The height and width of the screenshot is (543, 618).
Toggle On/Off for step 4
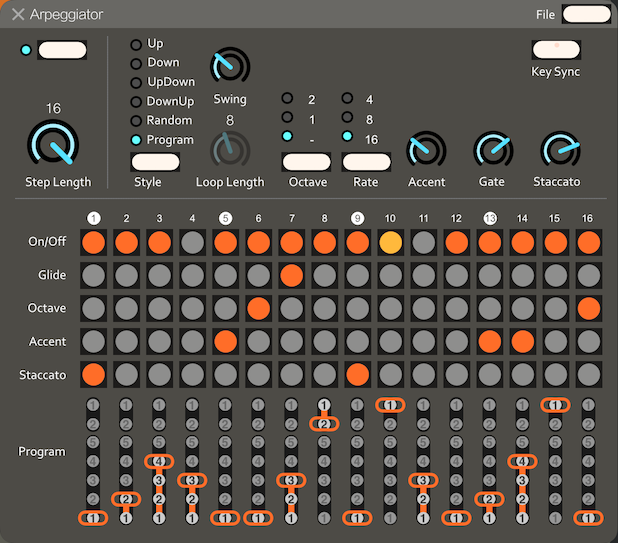coord(191,242)
